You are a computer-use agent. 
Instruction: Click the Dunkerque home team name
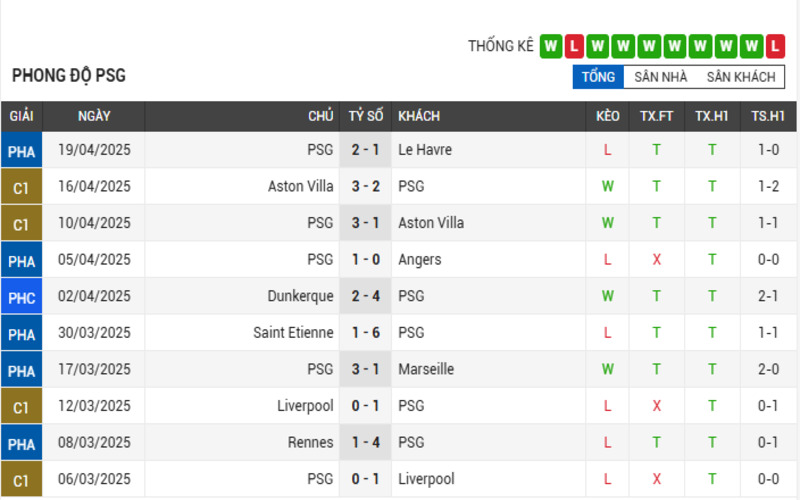click(x=301, y=296)
